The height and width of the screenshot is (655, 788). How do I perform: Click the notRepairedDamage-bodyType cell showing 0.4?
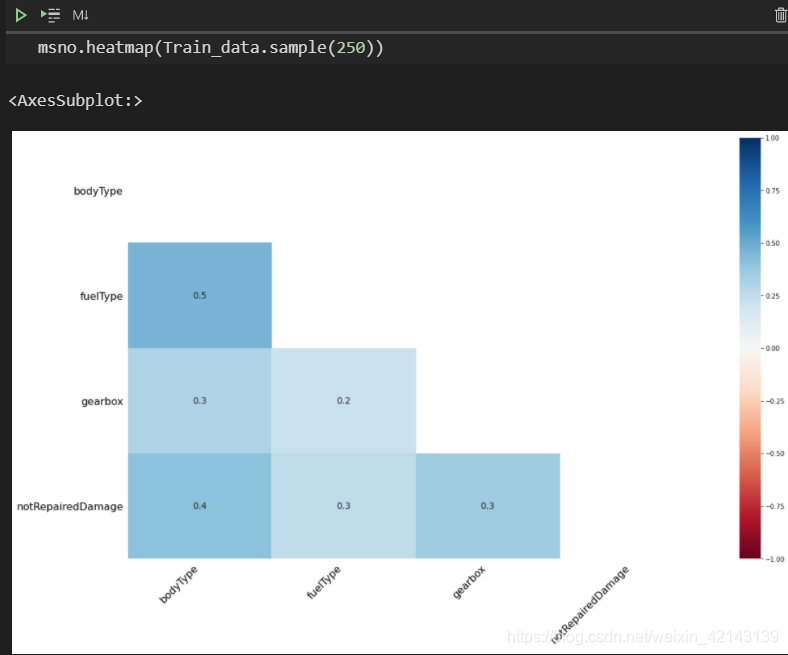[199, 505]
